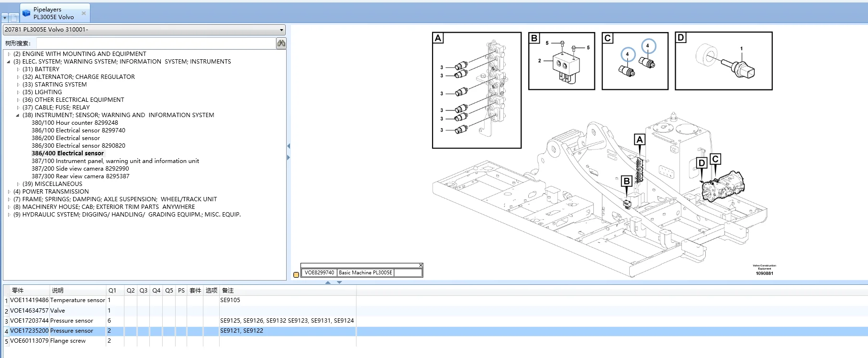868x358 pixels.
Task: Switch to Pipelayers PL3005E Volvo tab
Action: [x=54, y=13]
